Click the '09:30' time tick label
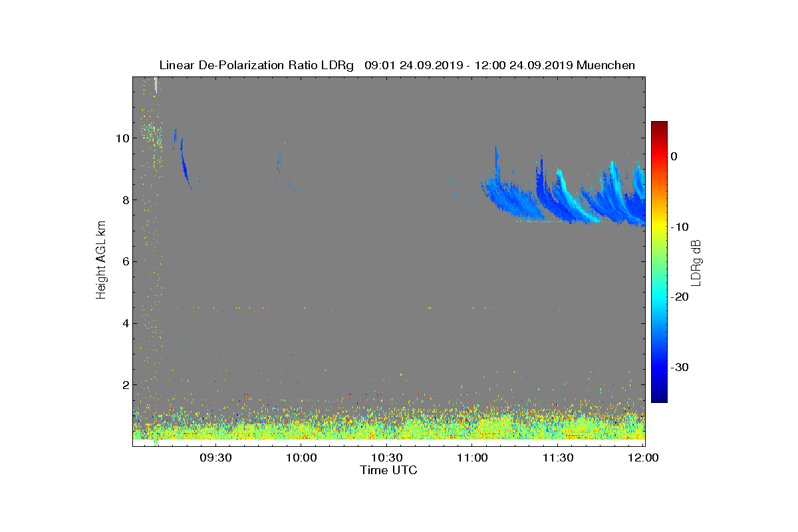The image size is (798, 532). [216, 458]
